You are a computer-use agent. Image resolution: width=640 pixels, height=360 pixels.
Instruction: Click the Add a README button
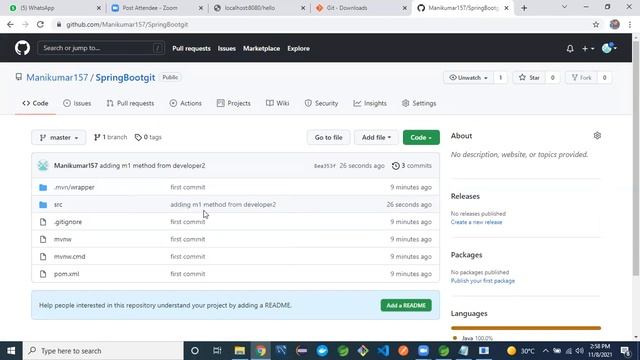406,305
